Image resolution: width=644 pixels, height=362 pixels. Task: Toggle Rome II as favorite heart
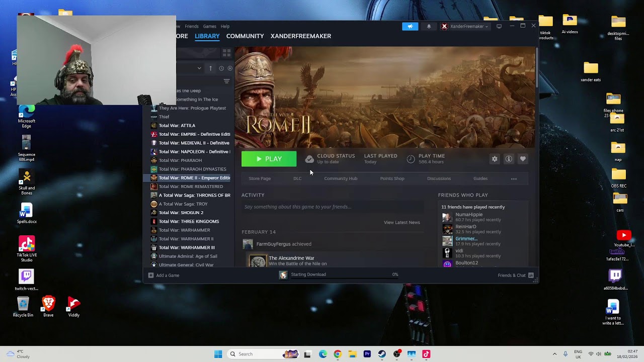coord(523,159)
